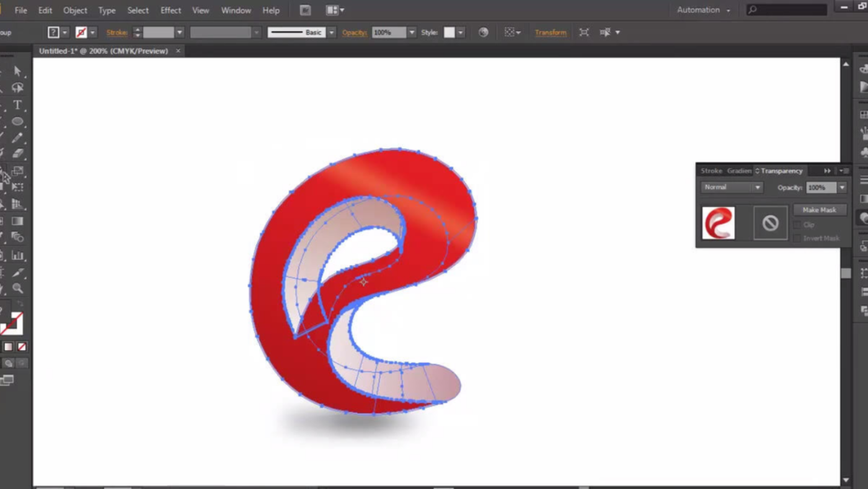Open the Effect menu
868x489 pixels.
click(x=170, y=11)
